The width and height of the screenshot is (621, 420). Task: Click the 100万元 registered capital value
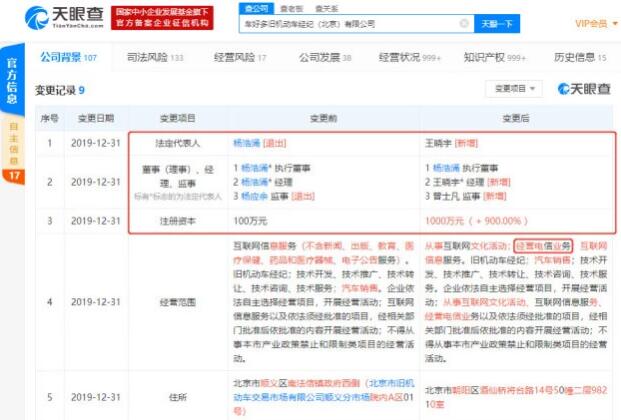click(x=250, y=221)
